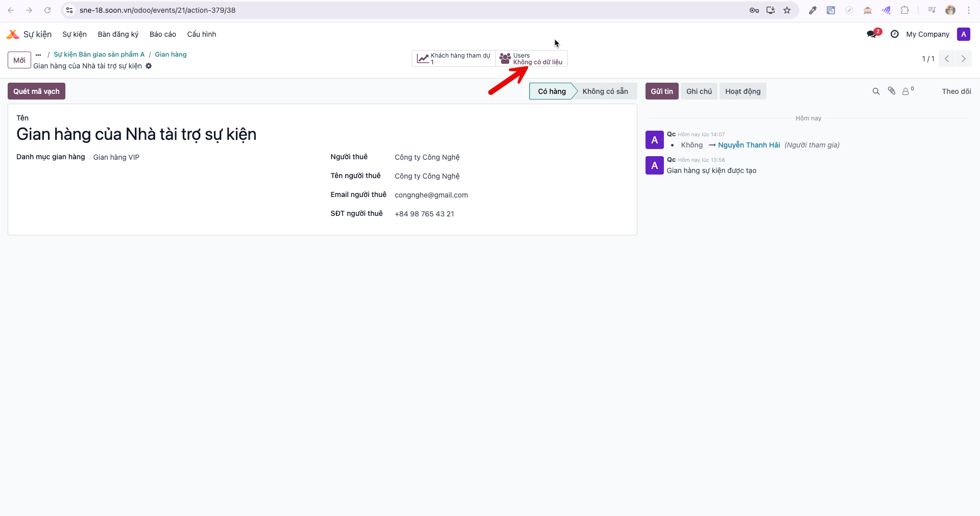Image resolution: width=980 pixels, height=516 pixels.
Task: Click phone field +84 98 765 43 21
Action: tap(424, 214)
